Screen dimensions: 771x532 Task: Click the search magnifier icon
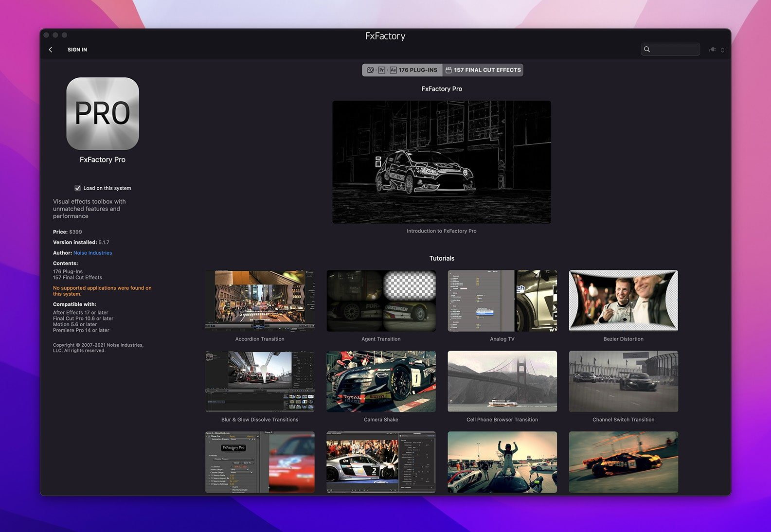click(x=647, y=49)
